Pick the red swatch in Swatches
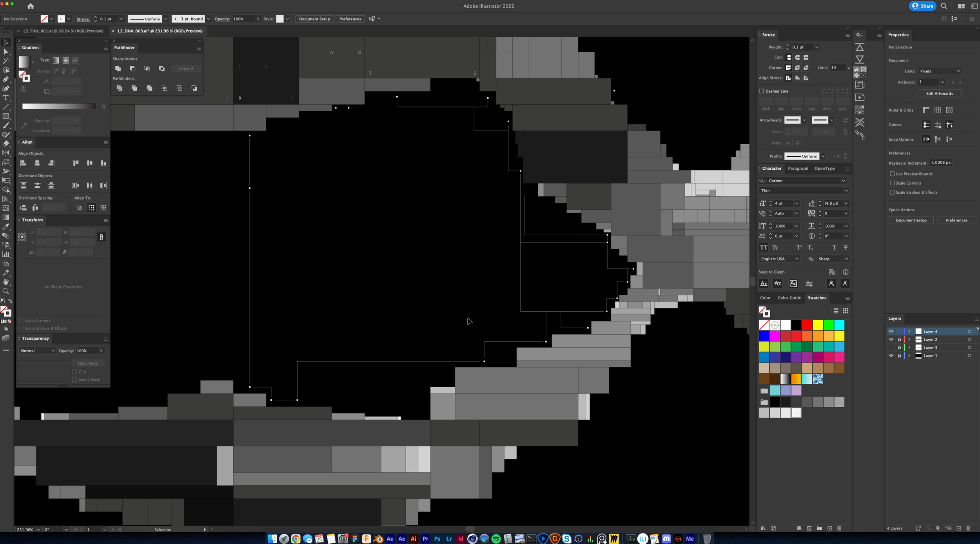 pos(807,325)
